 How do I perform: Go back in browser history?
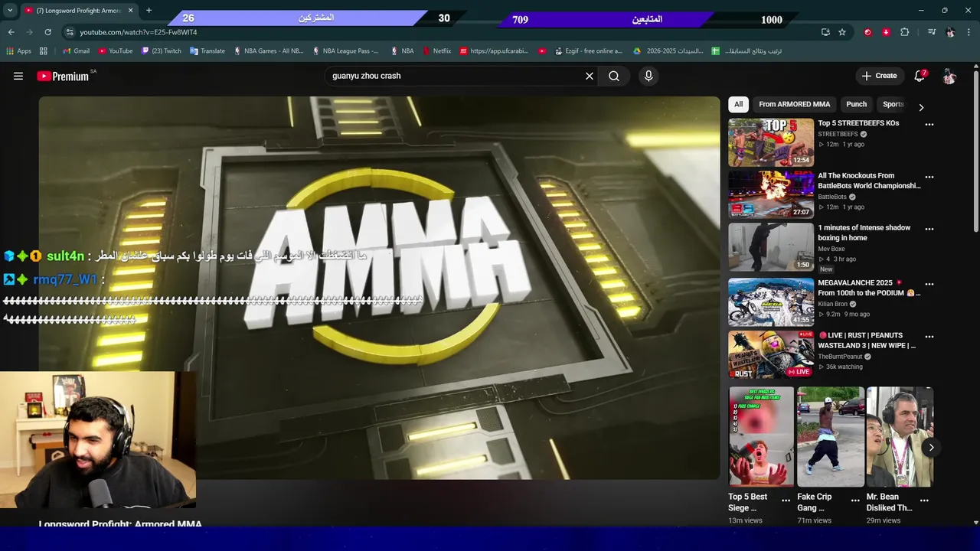11,32
